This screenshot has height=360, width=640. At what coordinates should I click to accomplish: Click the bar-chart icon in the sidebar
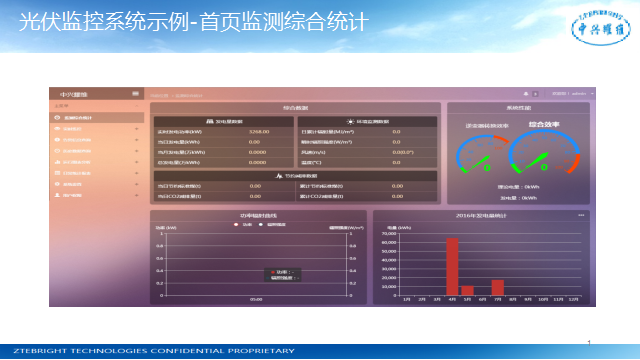[x=57, y=162]
